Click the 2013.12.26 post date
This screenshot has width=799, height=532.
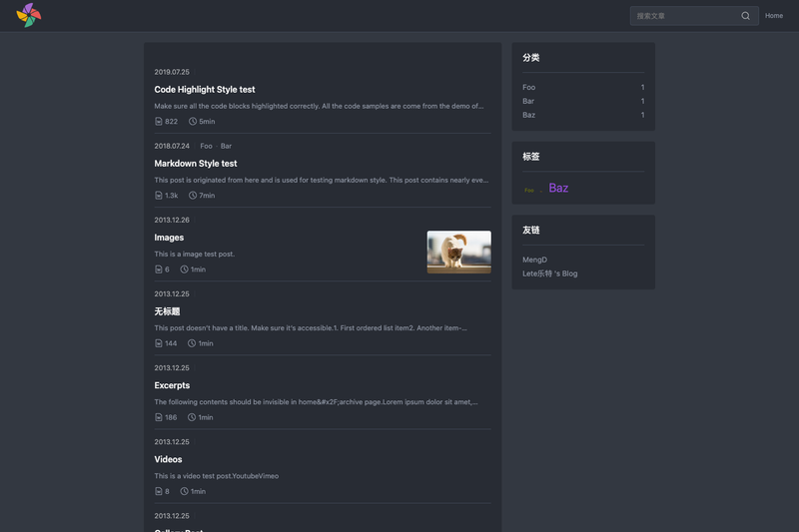(x=172, y=220)
